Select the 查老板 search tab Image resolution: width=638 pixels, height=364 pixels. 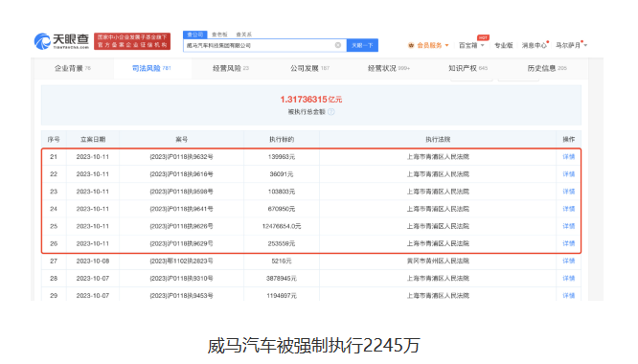219,34
